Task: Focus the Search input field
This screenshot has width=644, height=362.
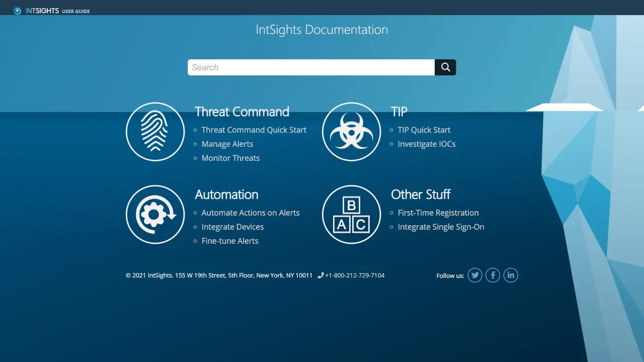Action: [311, 67]
